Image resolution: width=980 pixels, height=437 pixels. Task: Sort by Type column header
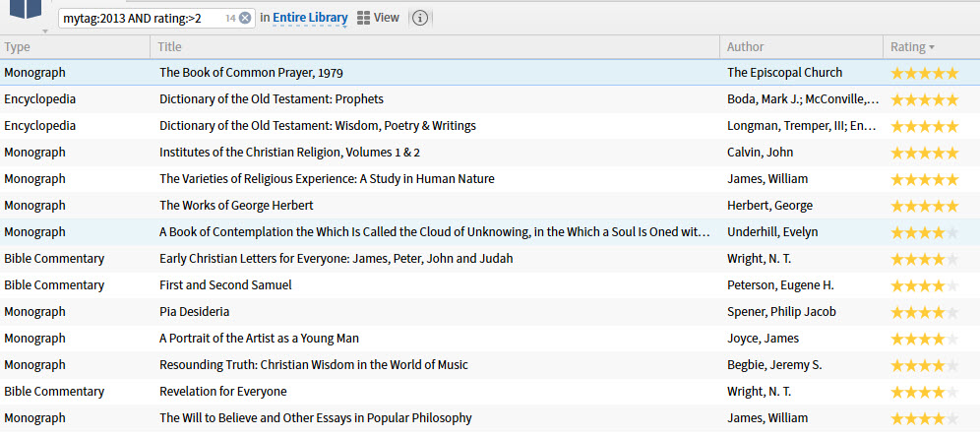click(x=75, y=47)
